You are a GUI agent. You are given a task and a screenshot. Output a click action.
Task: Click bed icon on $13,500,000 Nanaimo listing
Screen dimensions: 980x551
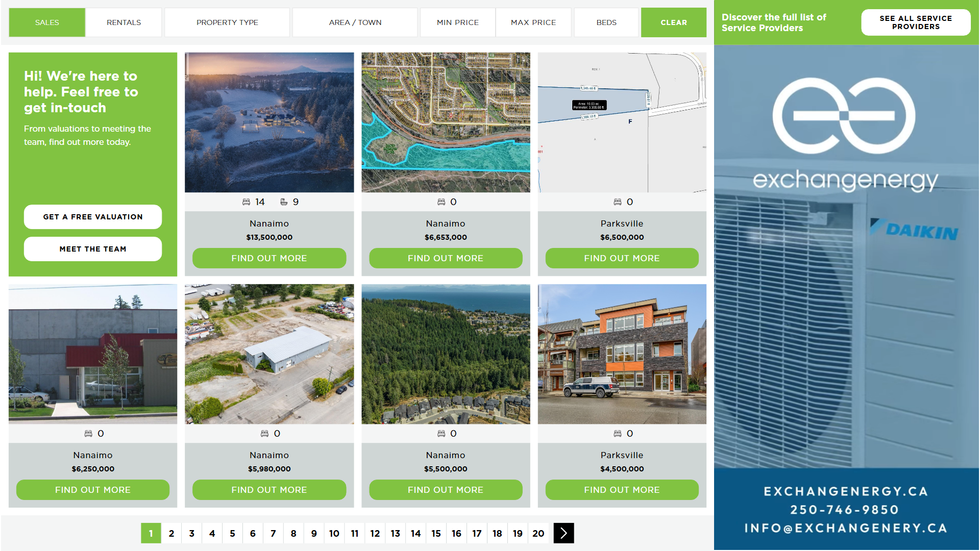tap(246, 202)
